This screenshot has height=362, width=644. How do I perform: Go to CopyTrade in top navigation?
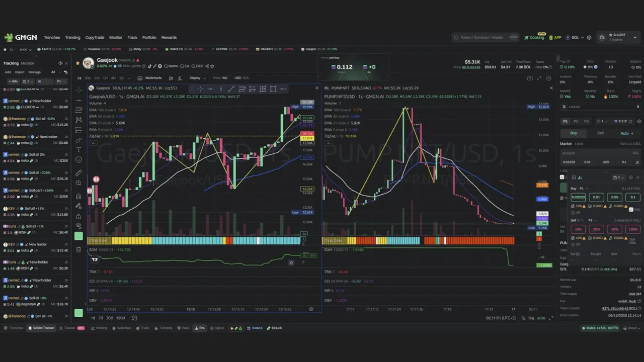[95, 38]
